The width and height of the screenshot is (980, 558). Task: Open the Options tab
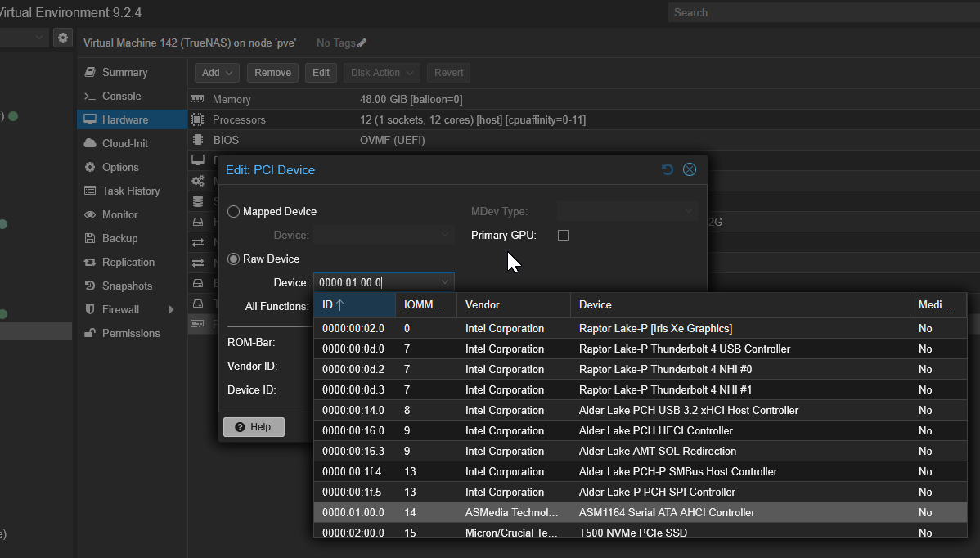pos(132,168)
